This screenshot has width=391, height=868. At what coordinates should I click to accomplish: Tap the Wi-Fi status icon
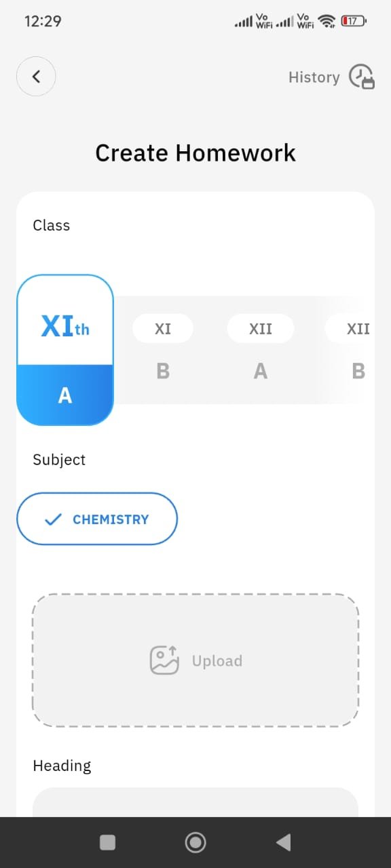[x=327, y=21]
